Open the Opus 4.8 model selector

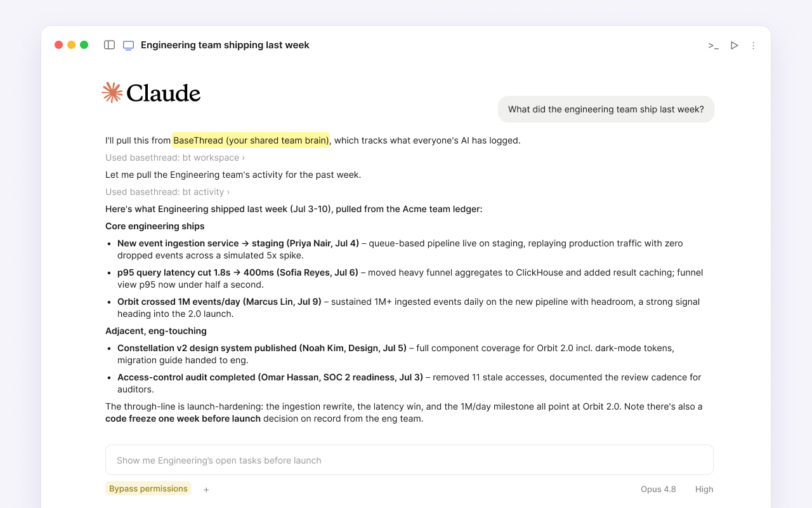point(658,489)
